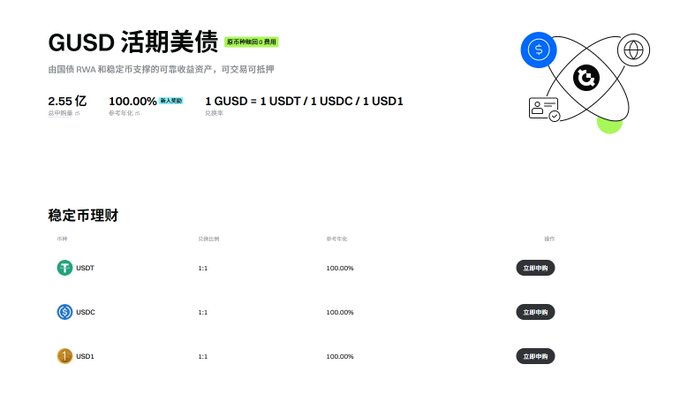Click the globe icon in illustration
The image size is (680, 395).
click(x=633, y=50)
